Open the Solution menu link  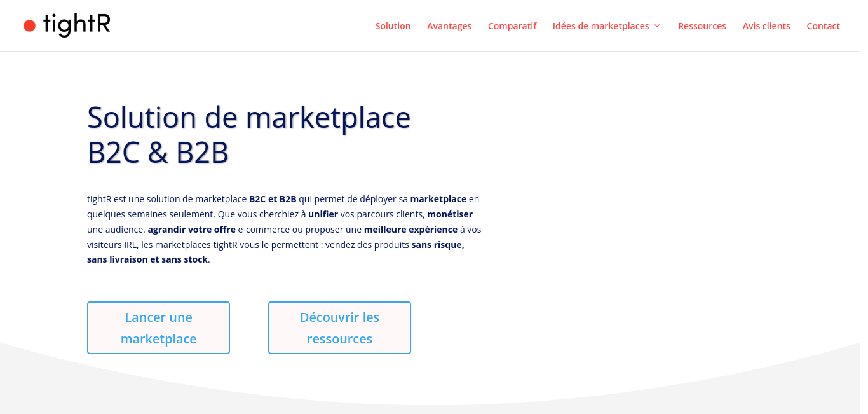(x=393, y=26)
